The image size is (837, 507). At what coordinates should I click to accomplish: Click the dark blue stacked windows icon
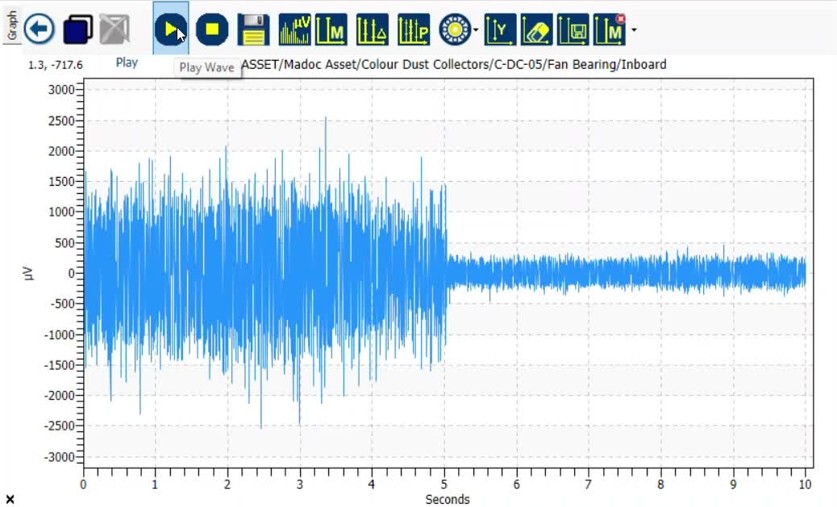(x=77, y=29)
